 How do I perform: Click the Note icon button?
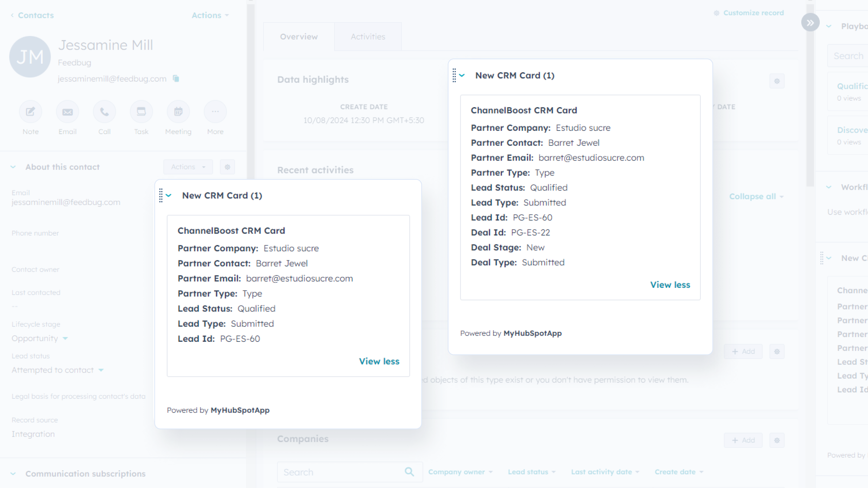(x=30, y=112)
